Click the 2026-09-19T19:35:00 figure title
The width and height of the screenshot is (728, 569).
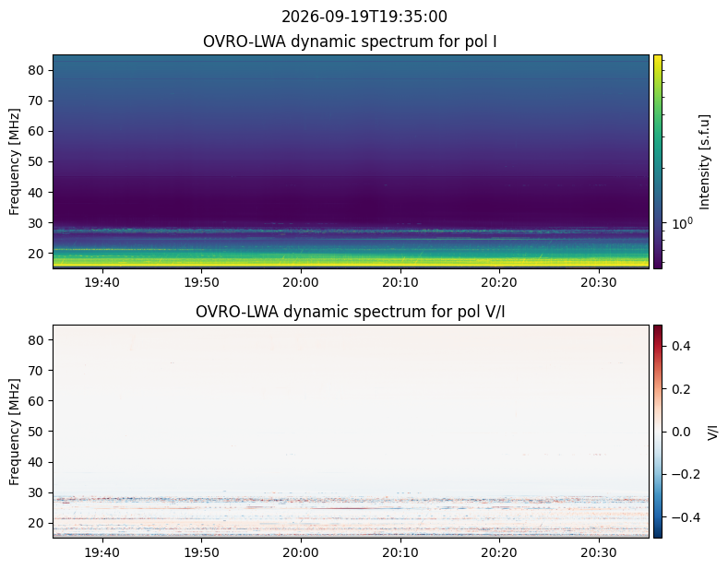364,17
